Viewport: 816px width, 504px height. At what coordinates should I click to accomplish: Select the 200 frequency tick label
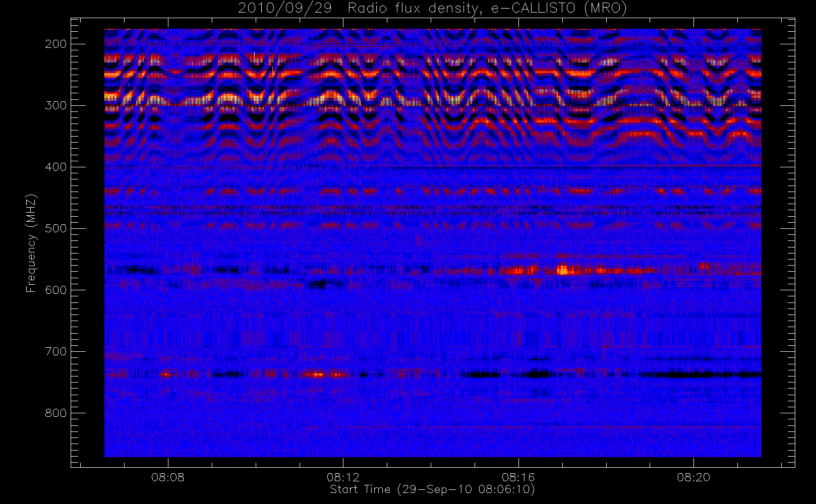56,44
